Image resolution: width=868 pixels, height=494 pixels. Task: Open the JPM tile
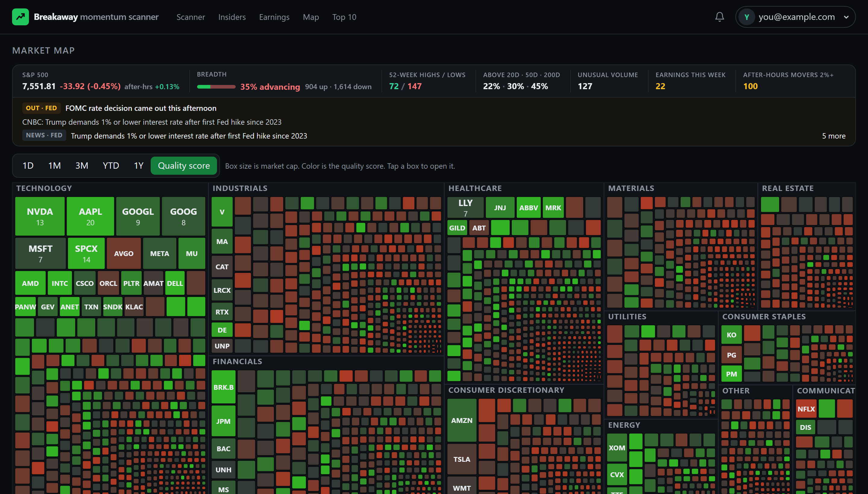[223, 421]
